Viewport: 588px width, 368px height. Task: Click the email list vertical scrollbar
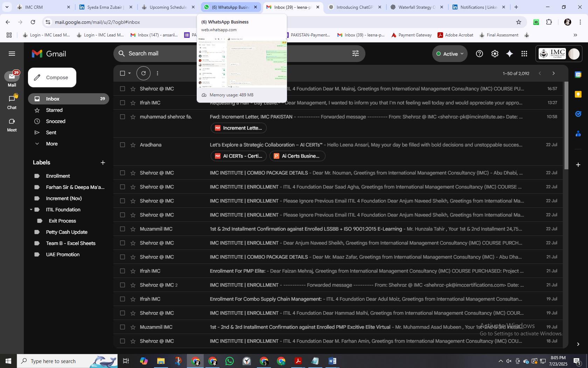[566, 126]
